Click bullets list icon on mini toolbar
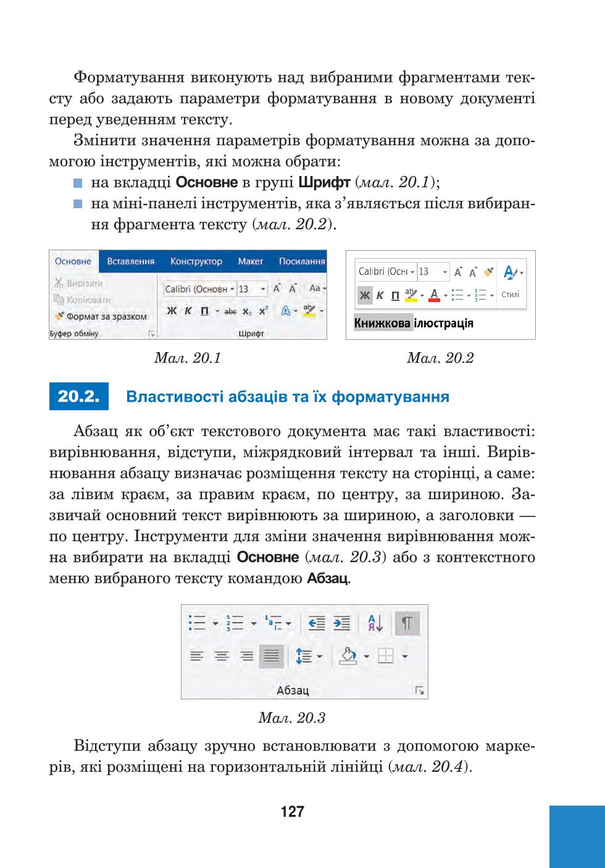Screen dimensions: 605x868 click(457, 295)
